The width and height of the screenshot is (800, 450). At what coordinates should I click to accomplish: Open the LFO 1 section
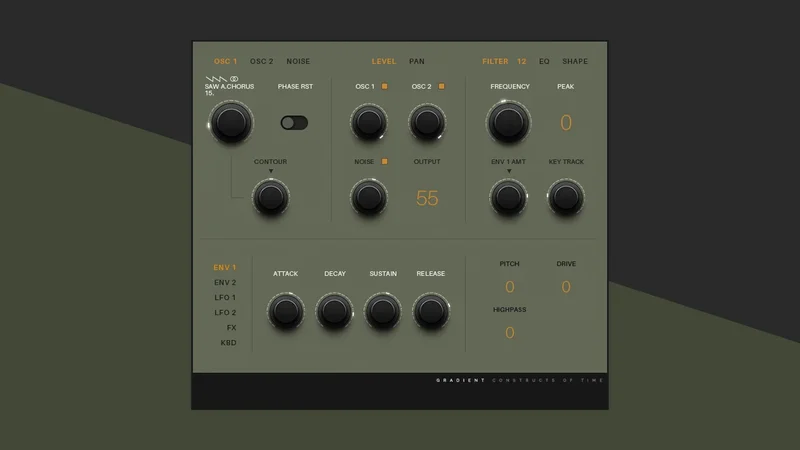tap(225, 297)
